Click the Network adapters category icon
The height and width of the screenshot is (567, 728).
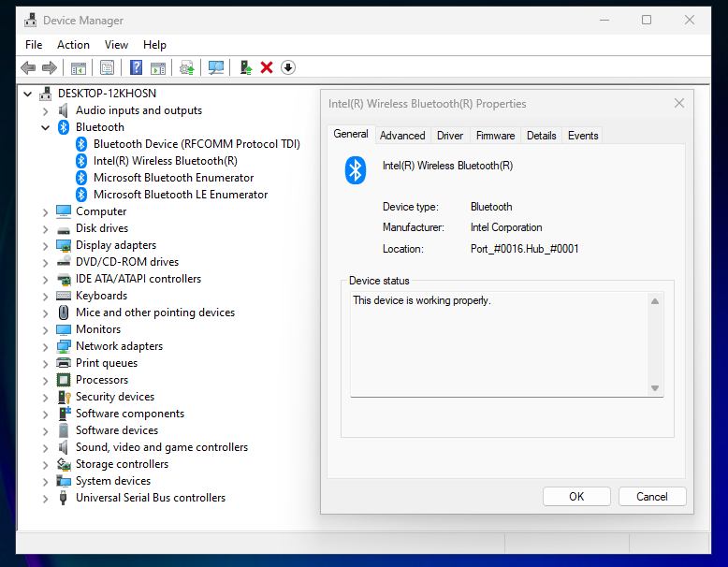tap(64, 346)
